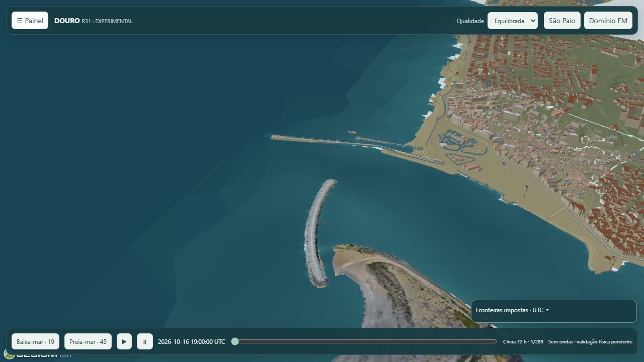Open the Qualidade Equilibrada dropdown
This screenshot has height=362, width=644.
(513, 21)
